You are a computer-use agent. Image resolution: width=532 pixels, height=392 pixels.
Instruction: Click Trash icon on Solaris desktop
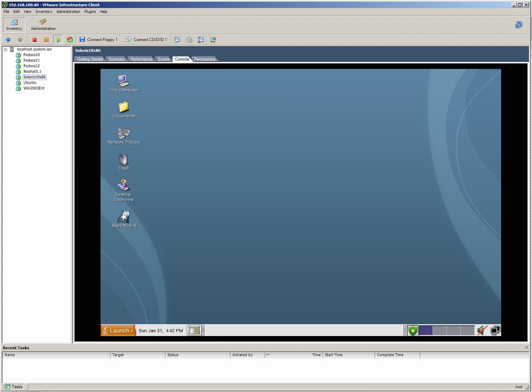tap(124, 162)
